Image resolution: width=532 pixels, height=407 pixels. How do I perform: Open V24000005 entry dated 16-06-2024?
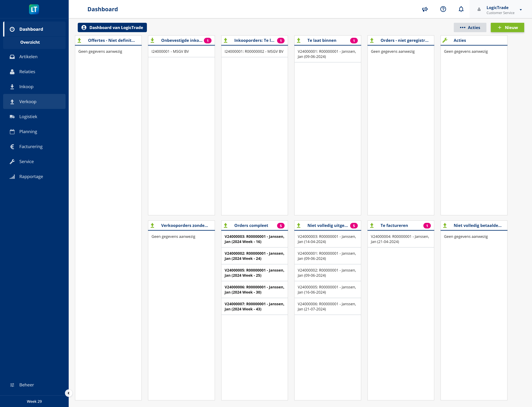328,290
